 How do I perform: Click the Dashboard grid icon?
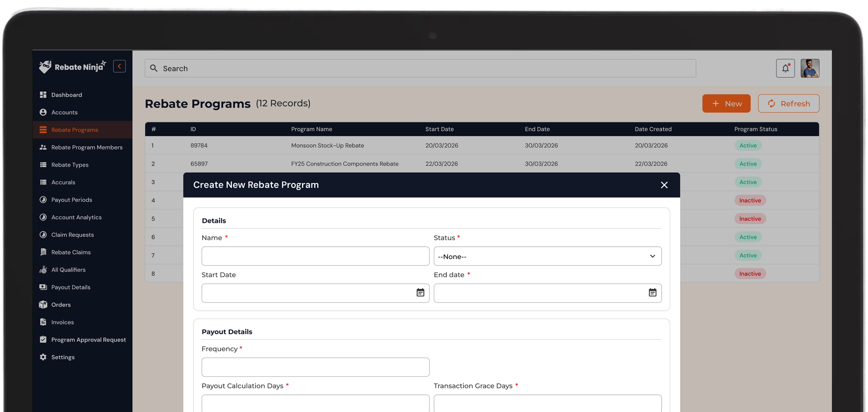tap(43, 95)
